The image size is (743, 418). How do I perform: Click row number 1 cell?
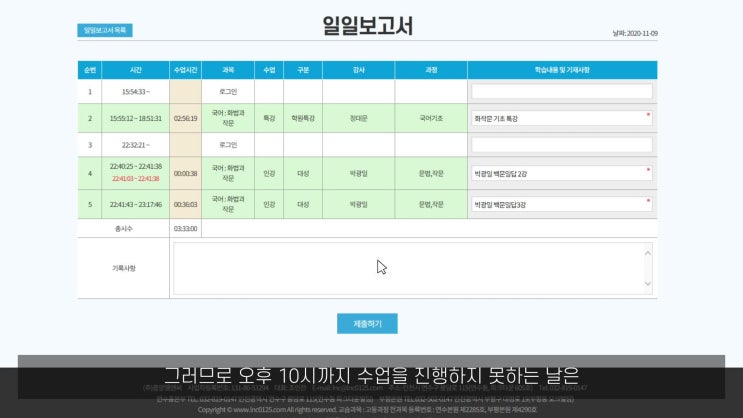[90, 92]
